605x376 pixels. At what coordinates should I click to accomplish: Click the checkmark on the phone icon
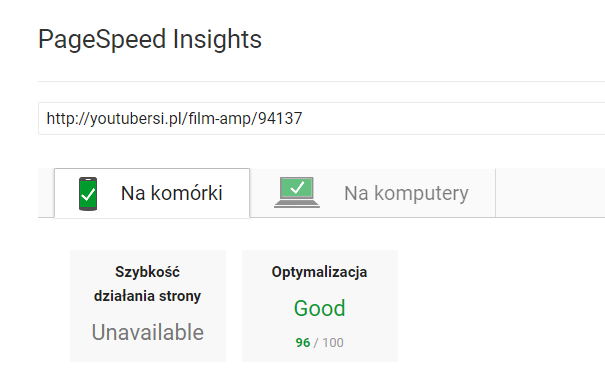point(88,195)
